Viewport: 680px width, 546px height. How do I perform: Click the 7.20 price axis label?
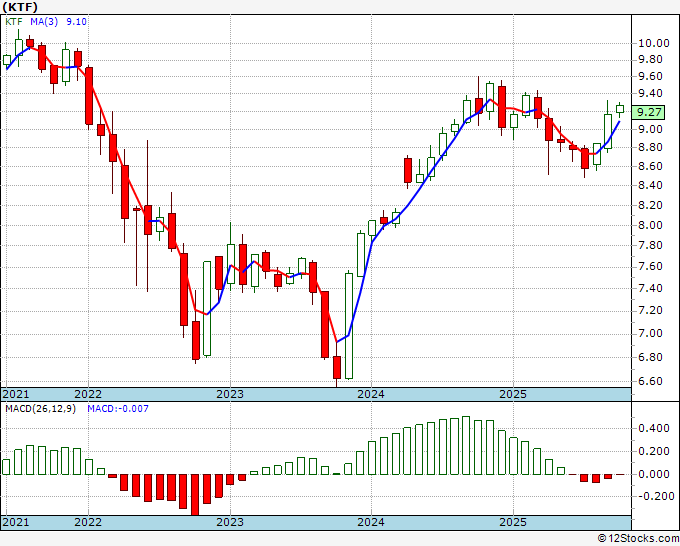click(x=650, y=311)
